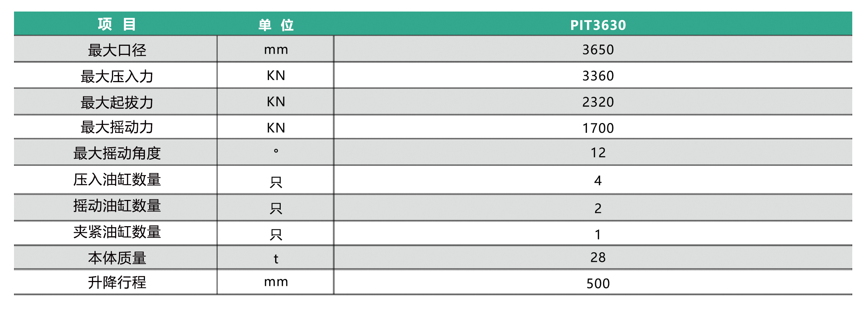Click the 最大口径 row label
Viewport: 868px width, 309px height.
(x=117, y=50)
